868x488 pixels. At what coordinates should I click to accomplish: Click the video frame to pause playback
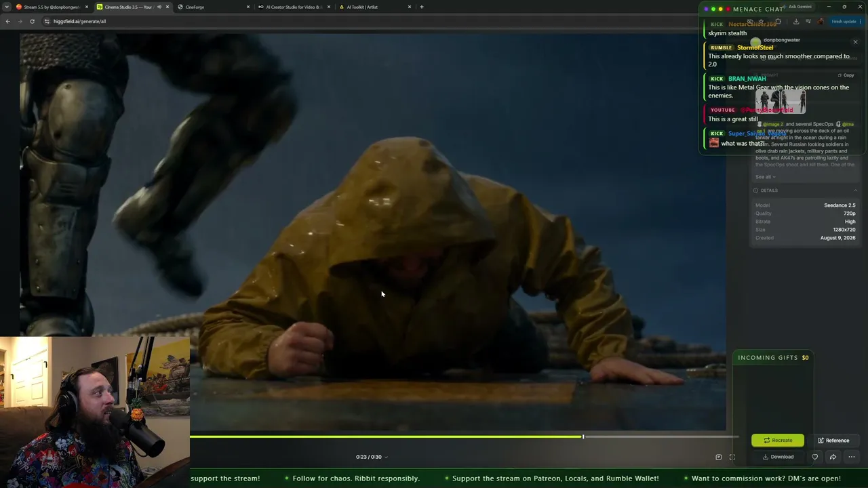click(x=373, y=232)
